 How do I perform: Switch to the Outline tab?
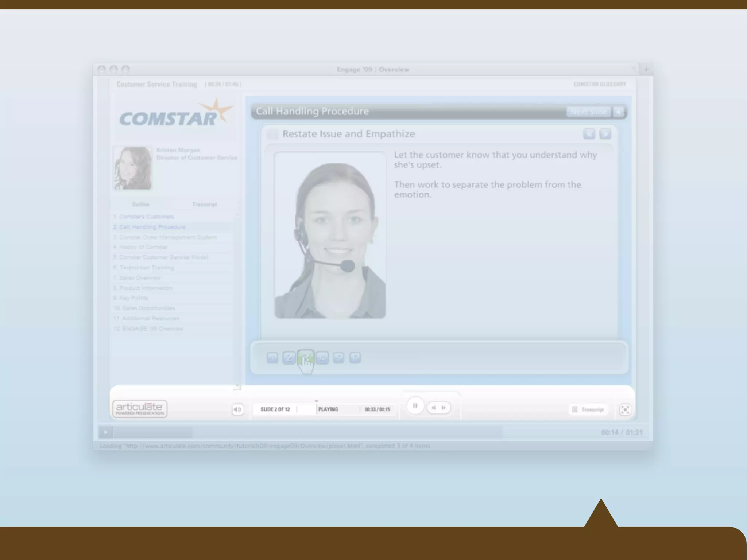pos(141,204)
